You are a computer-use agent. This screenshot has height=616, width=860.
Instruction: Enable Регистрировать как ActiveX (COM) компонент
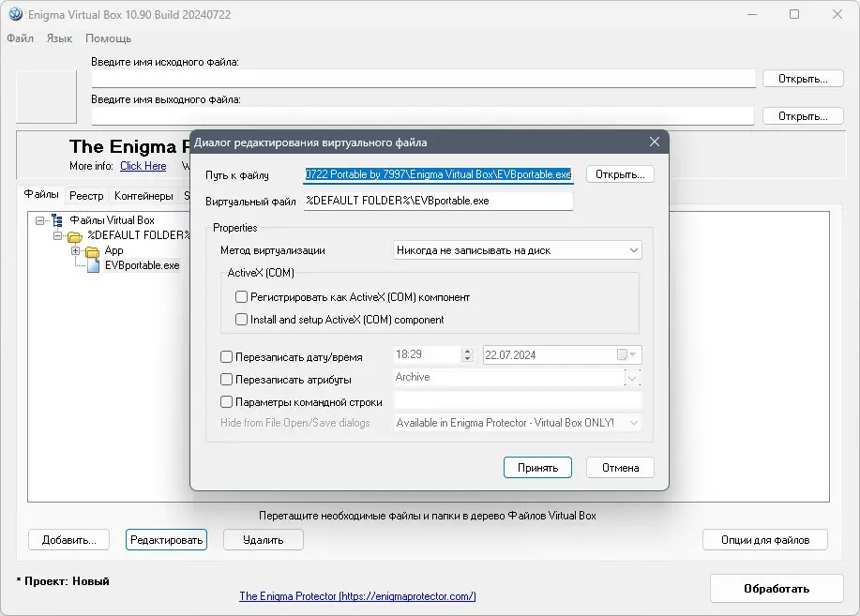coord(241,297)
